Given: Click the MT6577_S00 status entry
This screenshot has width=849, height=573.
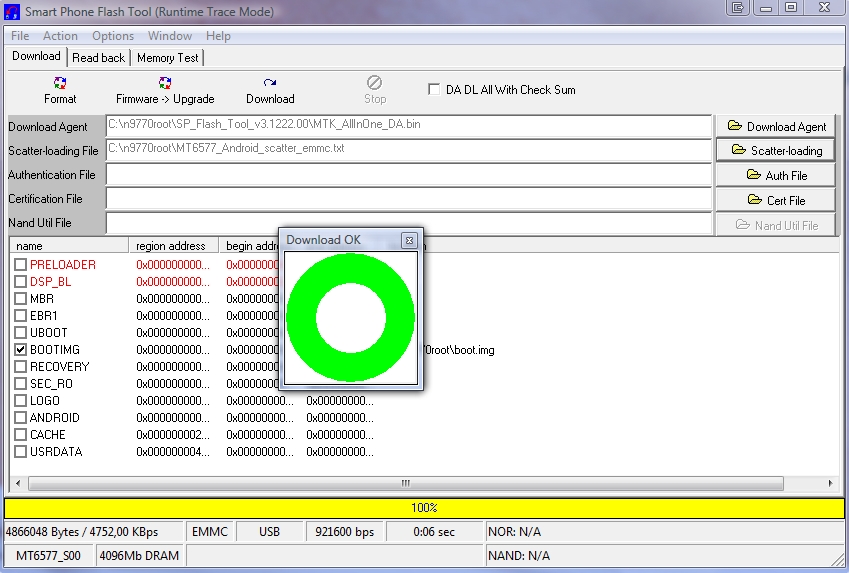Looking at the screenshot, I should tap(48, 556).
